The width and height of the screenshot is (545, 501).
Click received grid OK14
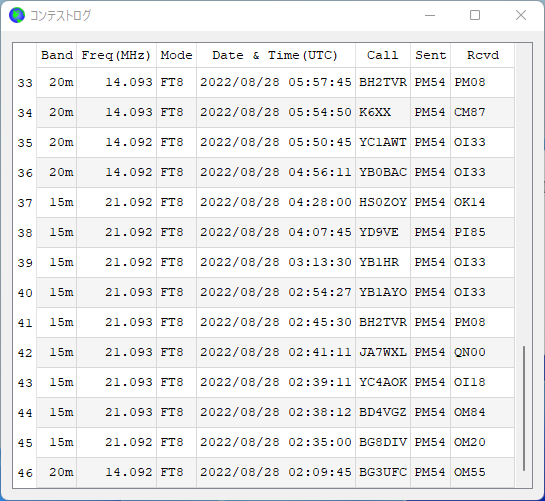tap(470, 202)
